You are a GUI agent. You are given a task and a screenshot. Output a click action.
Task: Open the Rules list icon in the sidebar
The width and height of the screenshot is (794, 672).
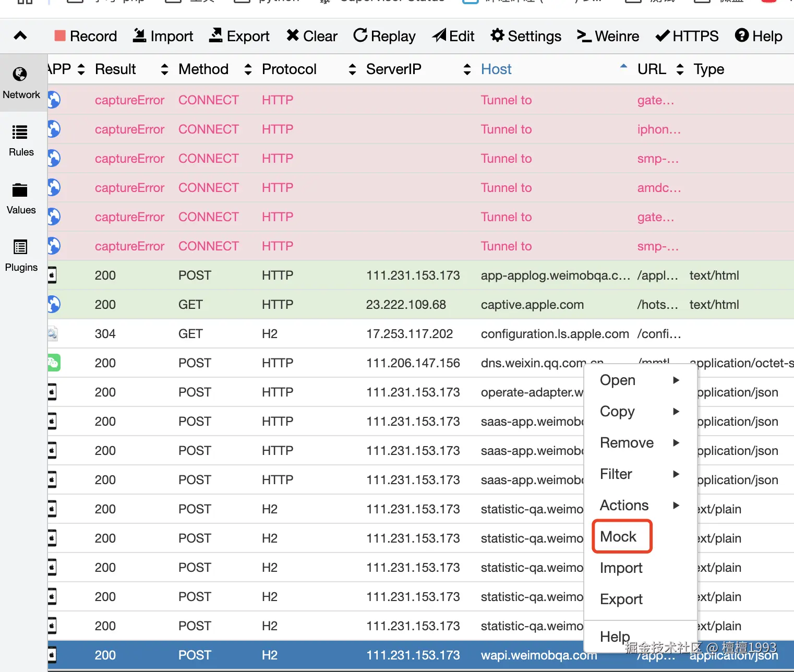pos(20,132)
